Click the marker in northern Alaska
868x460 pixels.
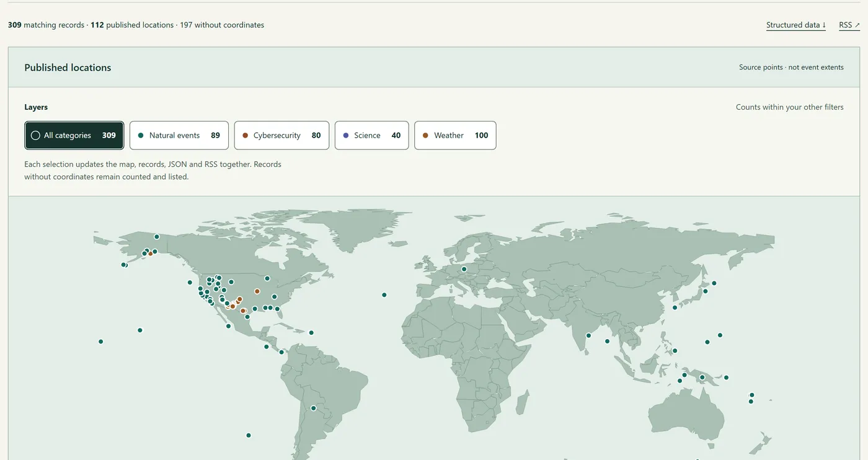tap(157, 237)
